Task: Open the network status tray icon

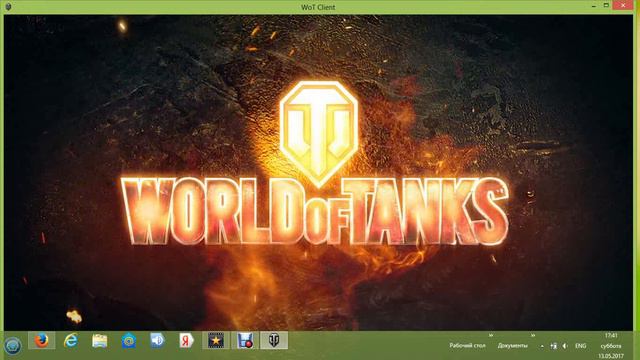Action: [553, 346]
